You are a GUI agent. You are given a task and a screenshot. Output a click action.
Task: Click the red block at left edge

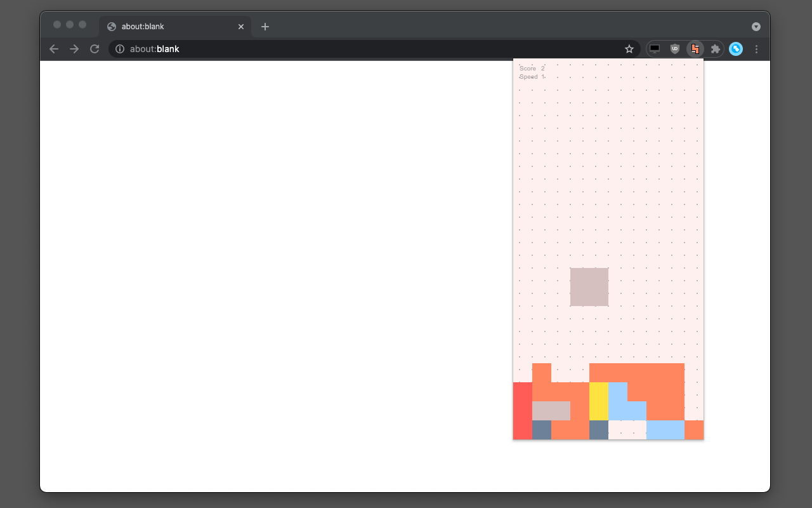tap(523, 411)
